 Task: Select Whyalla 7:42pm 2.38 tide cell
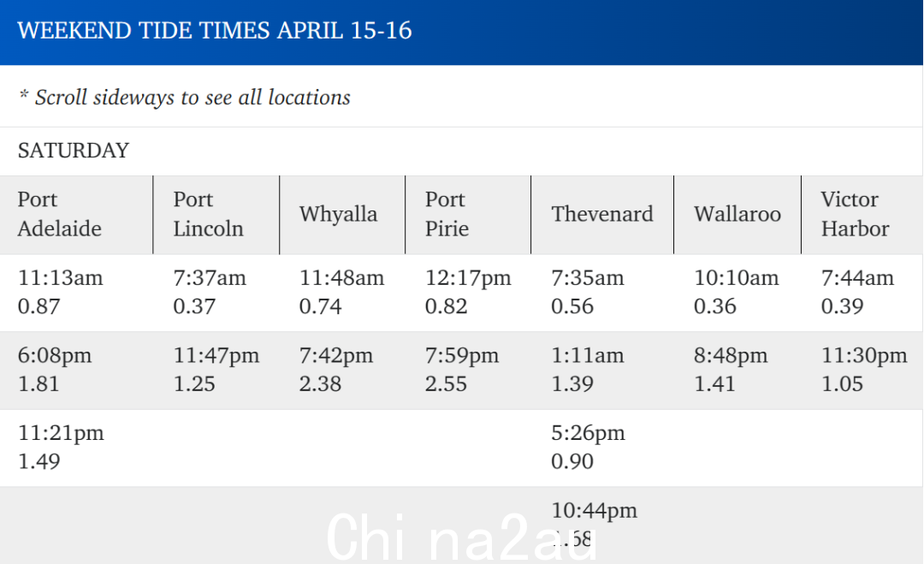click(x=342, y=370)
